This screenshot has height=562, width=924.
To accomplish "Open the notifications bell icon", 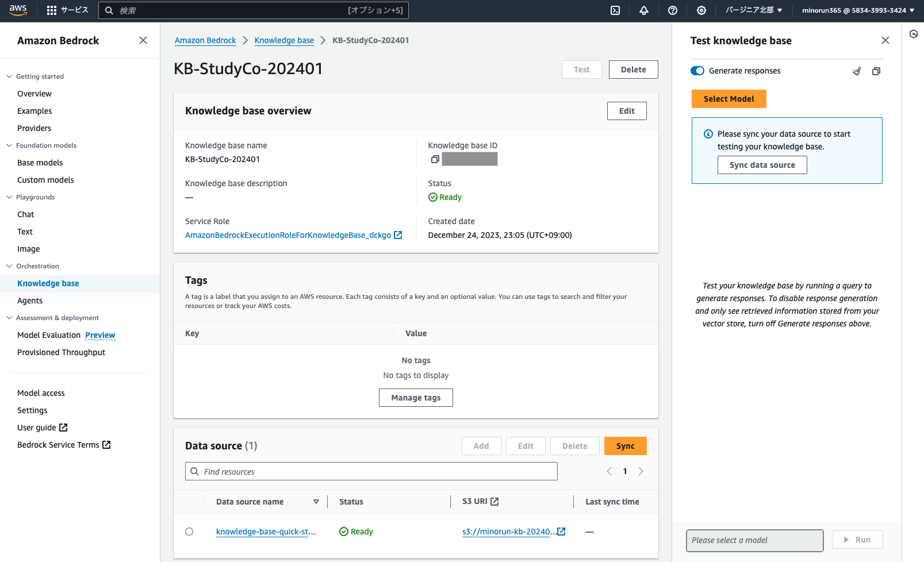I will [x=644, y=10].
